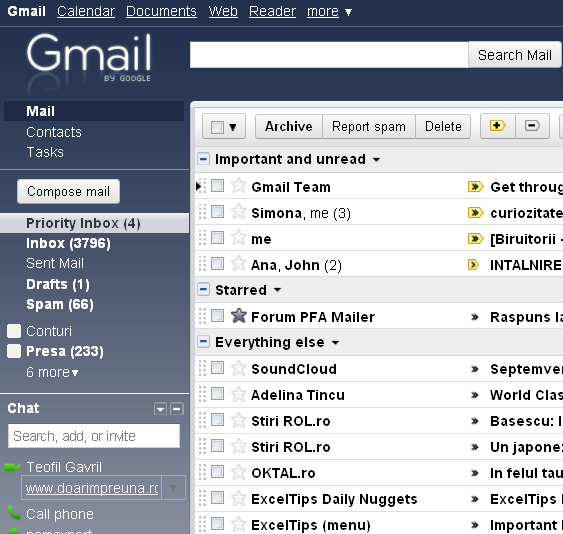Open Documents from the top bar

pyautogui.click(x=161, y=11)
